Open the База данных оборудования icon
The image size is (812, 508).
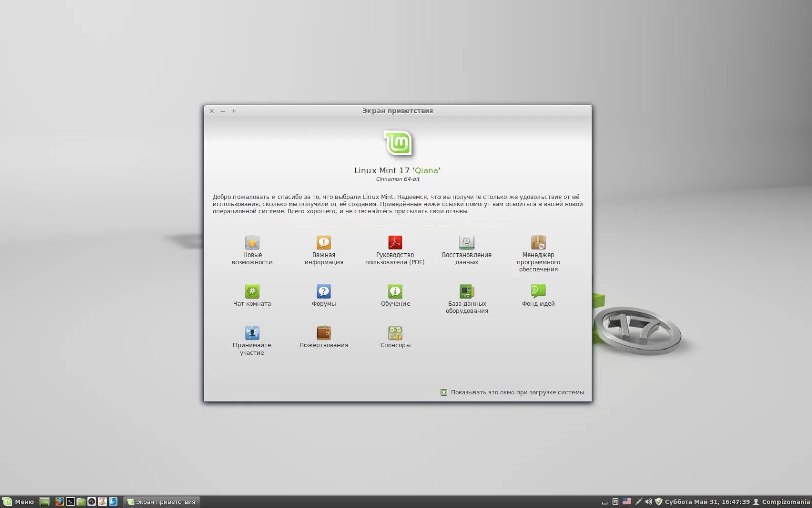click(x=466, y=292)
